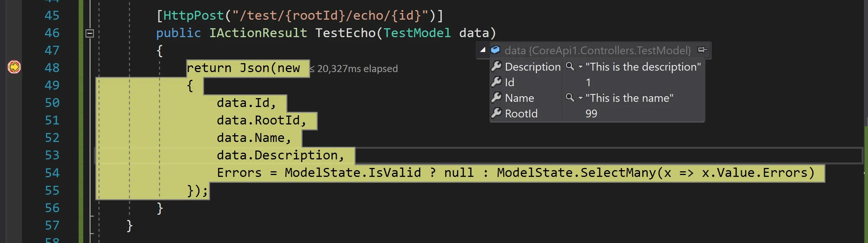Image resolution: width=868 pixels, height=243 pixels.
Task: Select the "This is the description" value
Action: click(643, 67)
